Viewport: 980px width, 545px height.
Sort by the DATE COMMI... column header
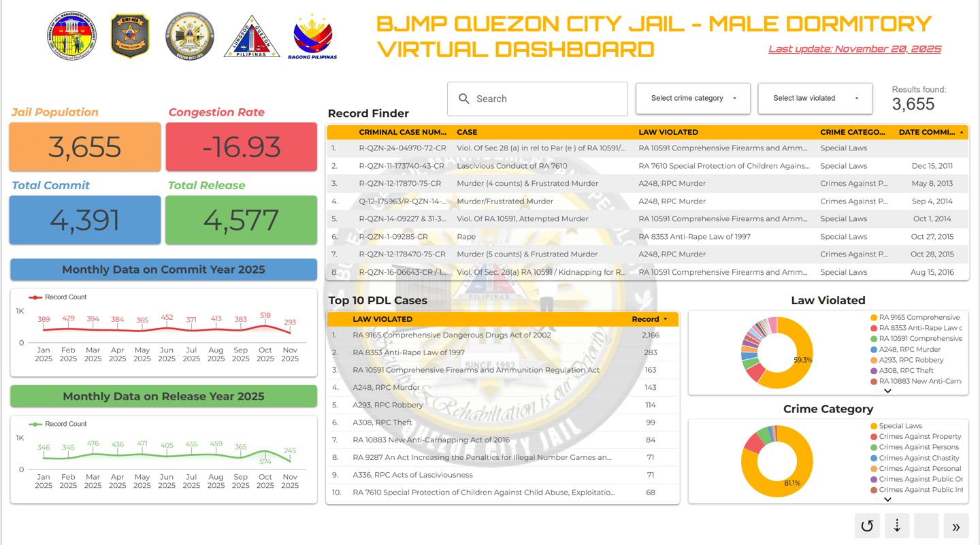click(927, 132)
